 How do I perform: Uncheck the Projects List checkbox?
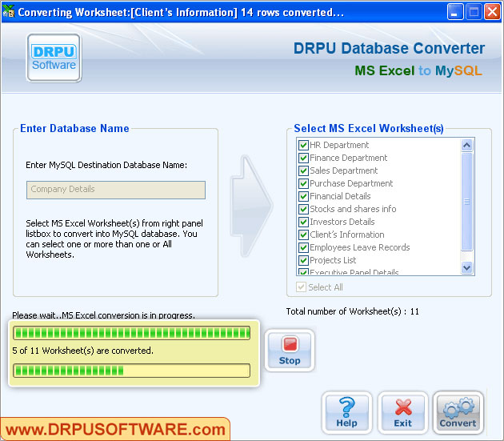tap(303, 260)
